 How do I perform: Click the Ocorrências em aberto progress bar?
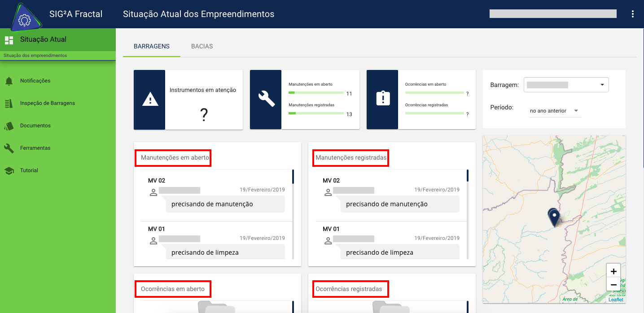(x=434, y=93)
